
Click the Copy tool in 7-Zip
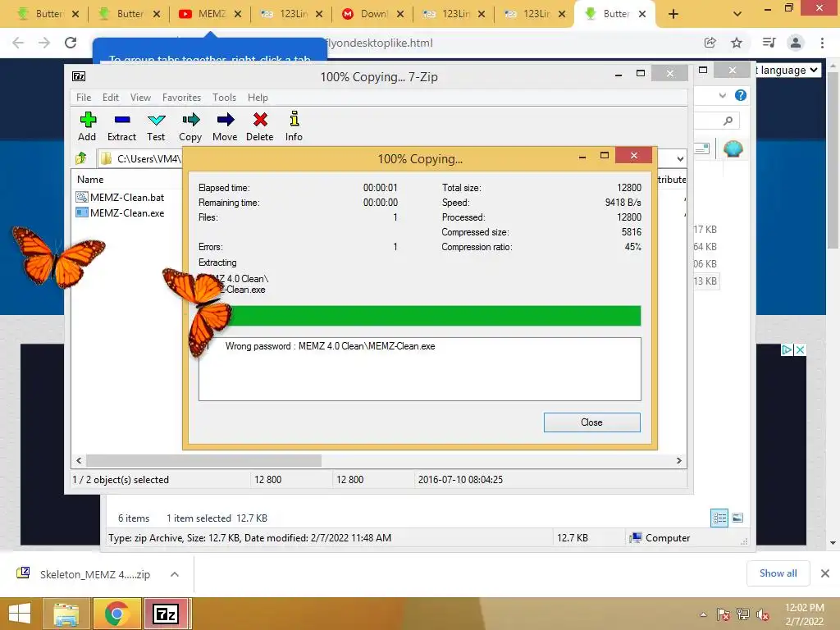coord(190,126)
